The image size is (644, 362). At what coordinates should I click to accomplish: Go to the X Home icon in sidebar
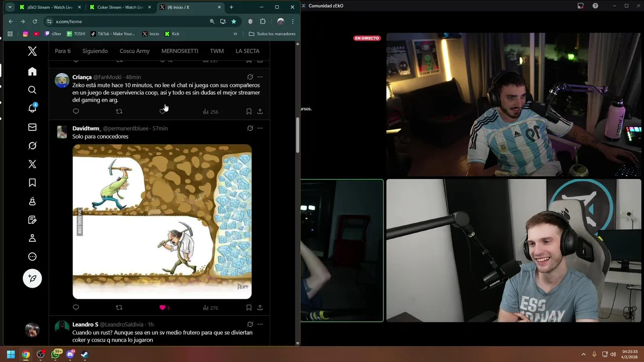tap(32, 71)
